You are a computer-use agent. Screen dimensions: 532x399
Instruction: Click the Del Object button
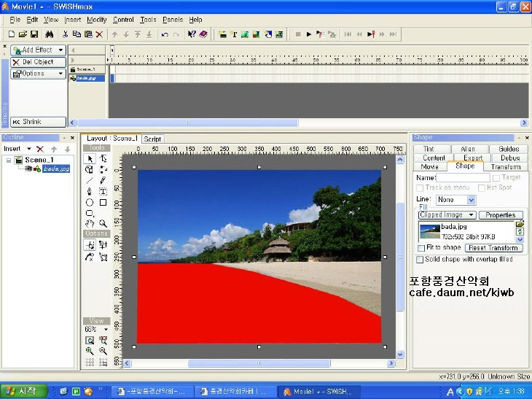[38, 62]
